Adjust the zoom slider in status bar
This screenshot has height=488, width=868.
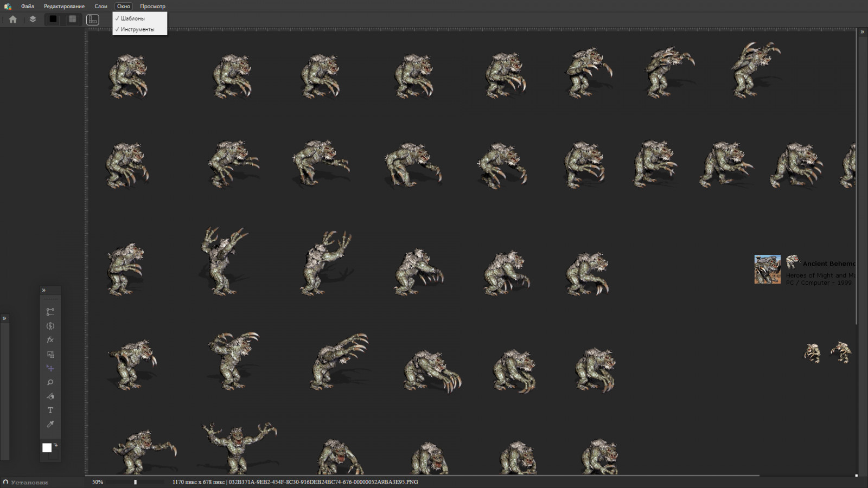click(x=136, y=482)
